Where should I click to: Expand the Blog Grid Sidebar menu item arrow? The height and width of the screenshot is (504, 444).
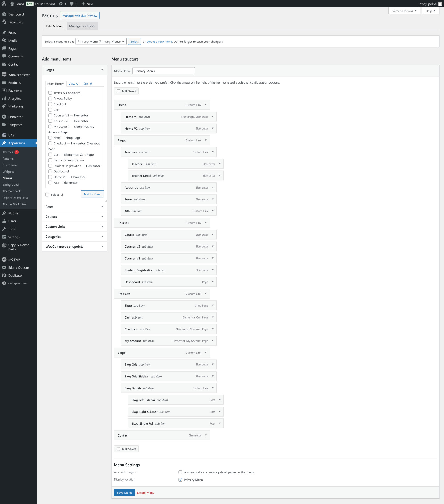tap(213, 376)
